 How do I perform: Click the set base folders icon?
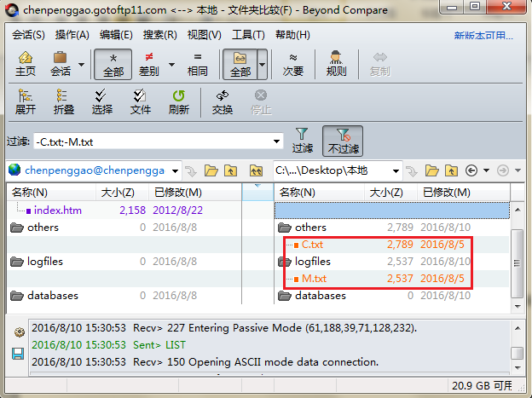[256, 170]
